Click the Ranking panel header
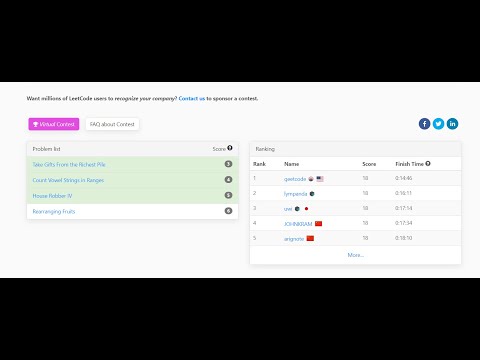The width and height of the screenshot is (480, 360). pyautogui.click(x=355, y=149)
